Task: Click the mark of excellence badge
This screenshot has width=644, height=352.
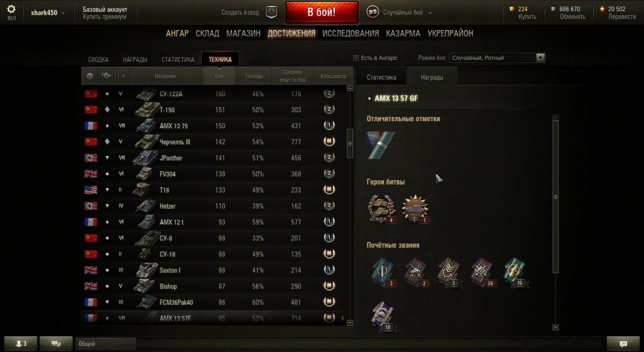Action: coord(380,145)
